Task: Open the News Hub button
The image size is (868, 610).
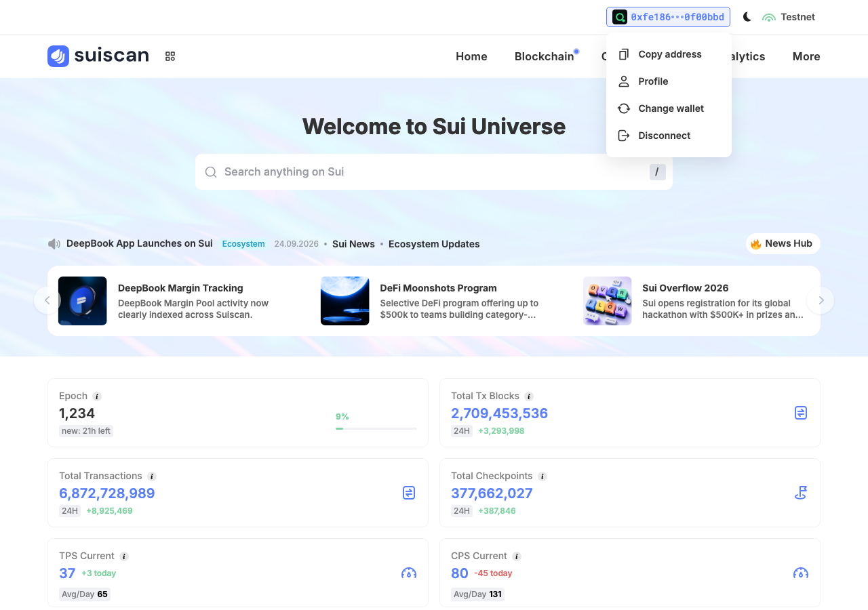Action: pyautogui.click(x=783, y=243)
